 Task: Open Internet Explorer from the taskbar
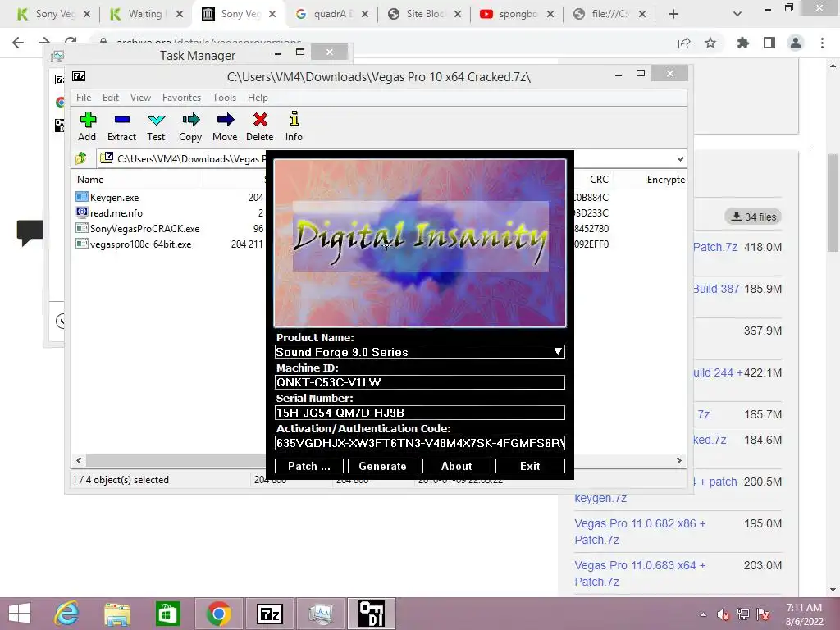click(67, 614)
